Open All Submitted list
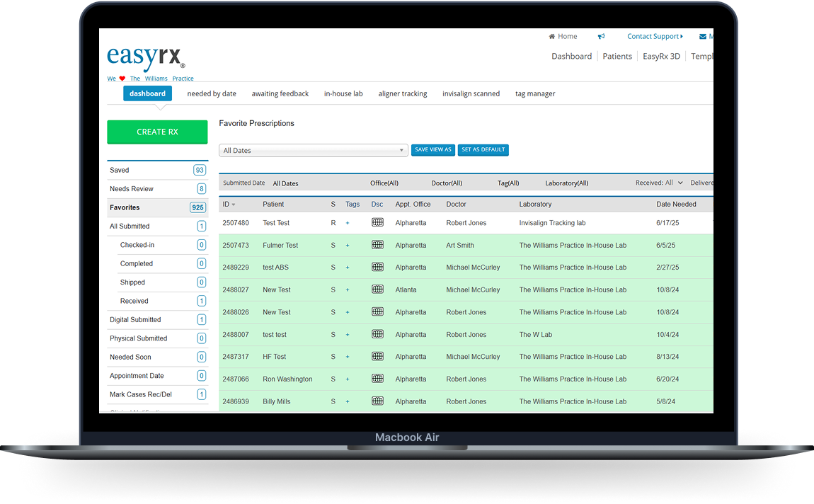814x504 pixels. 157,227
